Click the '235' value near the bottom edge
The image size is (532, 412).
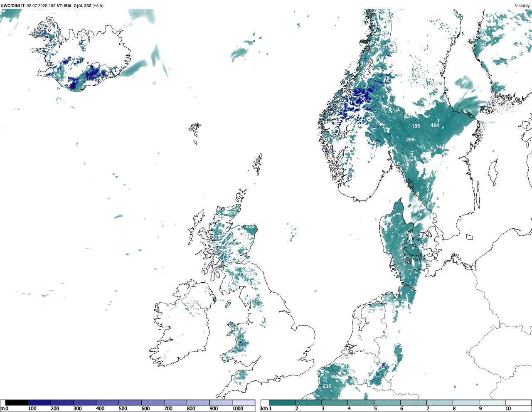[327, 386]
